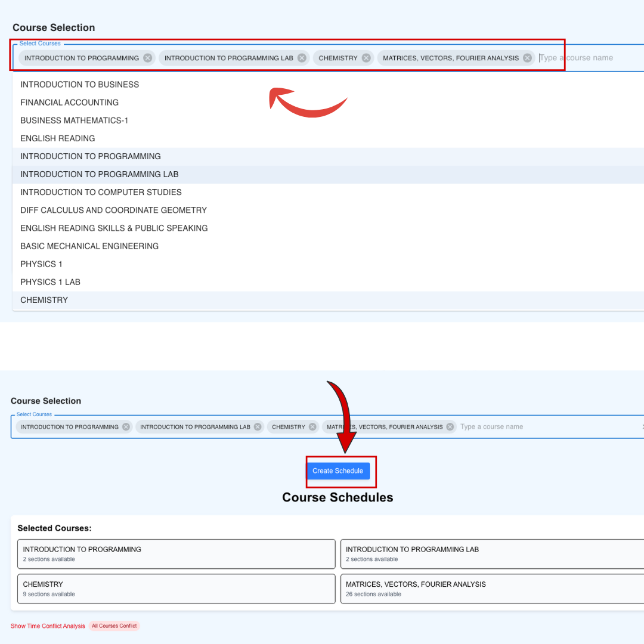Pick Business Mathematics-1 from the dropdown

tap(75, 120)
